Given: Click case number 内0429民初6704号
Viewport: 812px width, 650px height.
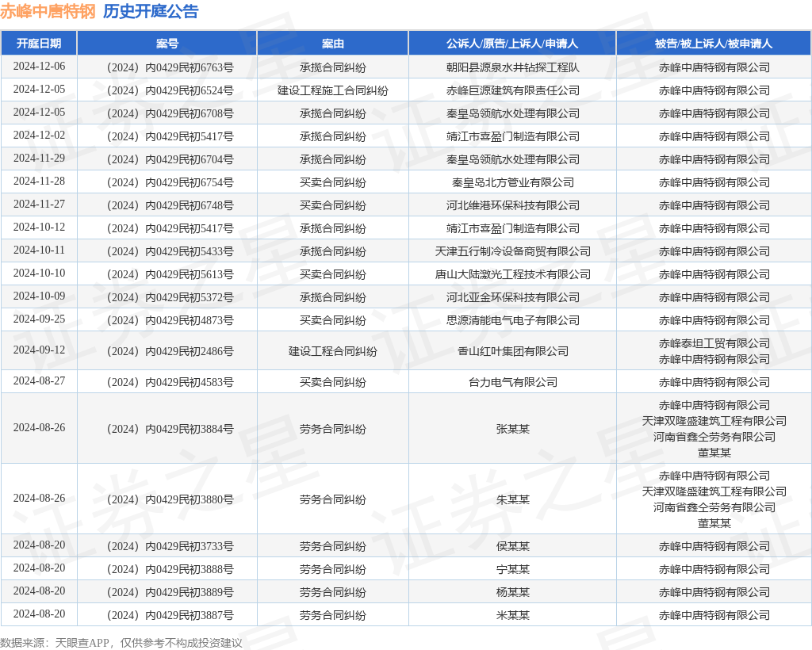Looking at the screenshot, I should (170, 159).
